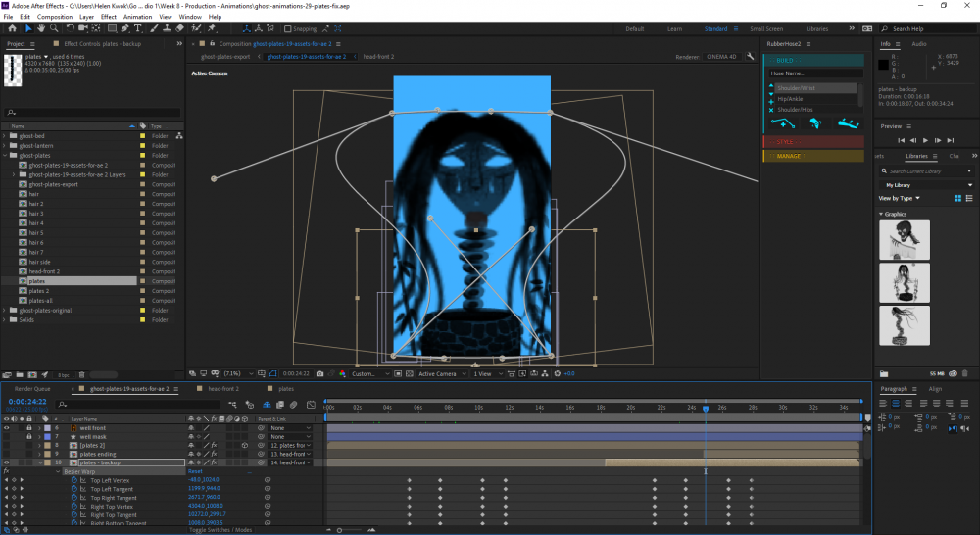Open the File menu
The width and height of the screenshot is (980, 535).
(8, 17)
